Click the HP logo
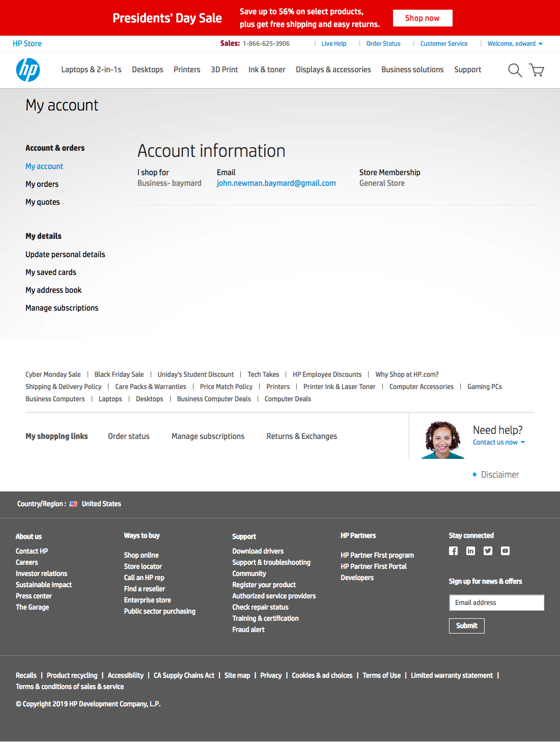560x742 pixels. tap(29, 70)
